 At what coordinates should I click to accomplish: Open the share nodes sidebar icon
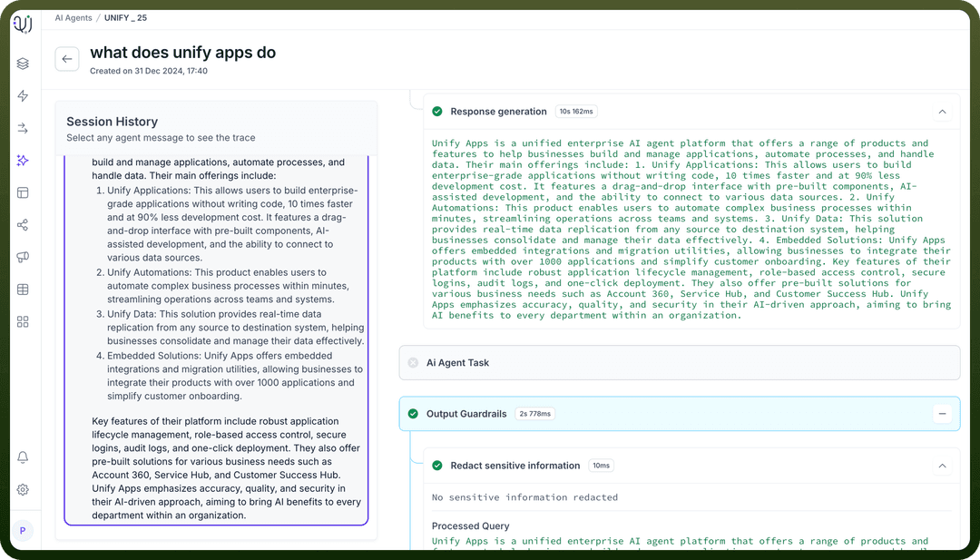pyautogui.click(x=23, y=225)
